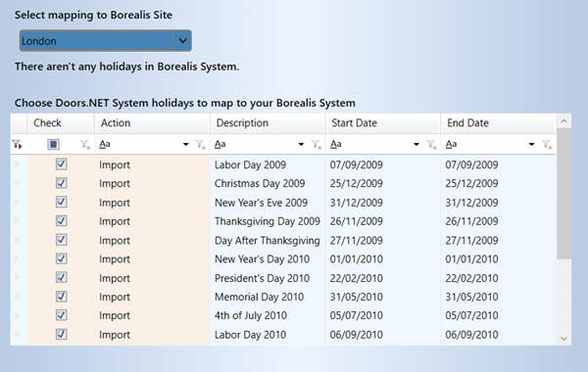Toggle the tri-state checkbox in Check filter row
This screenshot has height=372, width=588.
pos(53,144)
